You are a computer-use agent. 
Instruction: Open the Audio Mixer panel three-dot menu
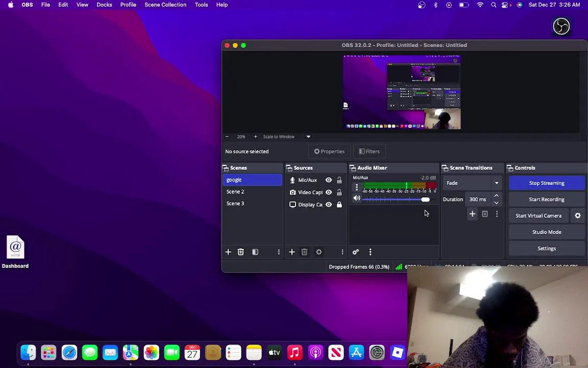(370, 252)
